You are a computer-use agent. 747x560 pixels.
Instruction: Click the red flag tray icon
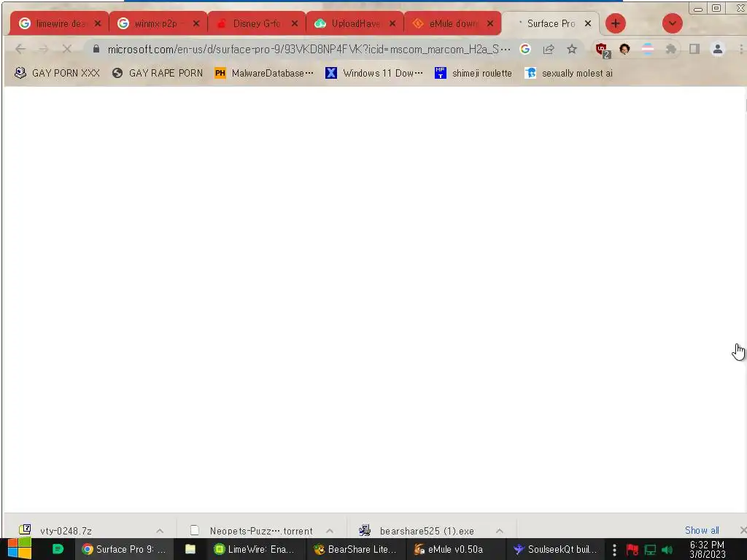click(x=632, y=550)
